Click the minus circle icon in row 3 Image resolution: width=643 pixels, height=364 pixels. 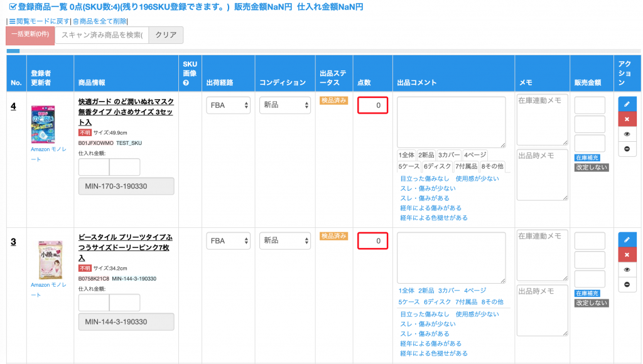tap(627, 284)
